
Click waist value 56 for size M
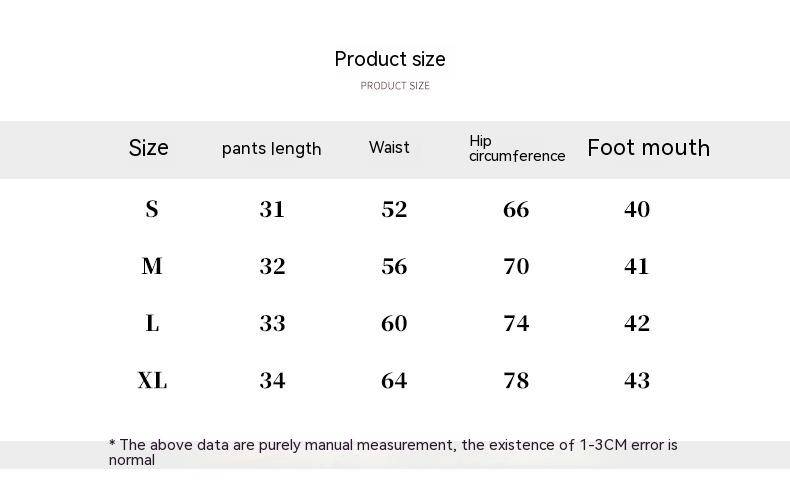click(x=394, y=266)
